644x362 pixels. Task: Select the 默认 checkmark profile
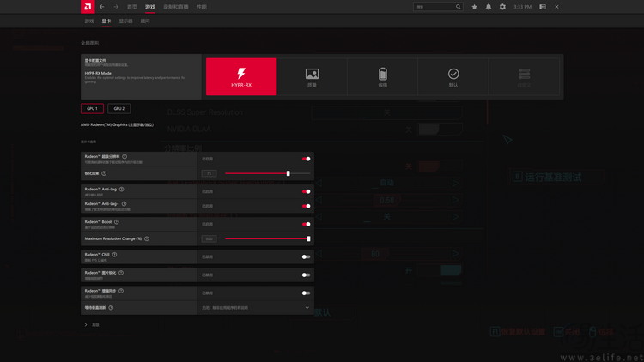pyautogui.click(x=453, y=76)
